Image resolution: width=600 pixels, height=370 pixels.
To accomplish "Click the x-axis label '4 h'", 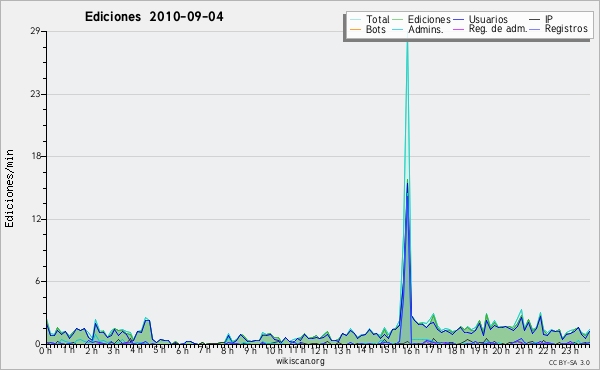I will pyautogui.click(x=136, y=350).
